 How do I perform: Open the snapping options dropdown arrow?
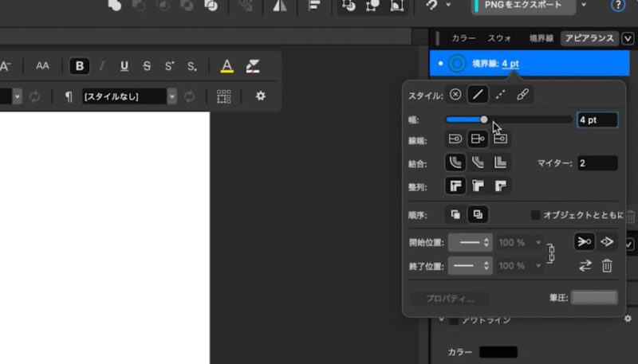coord(448,5)
